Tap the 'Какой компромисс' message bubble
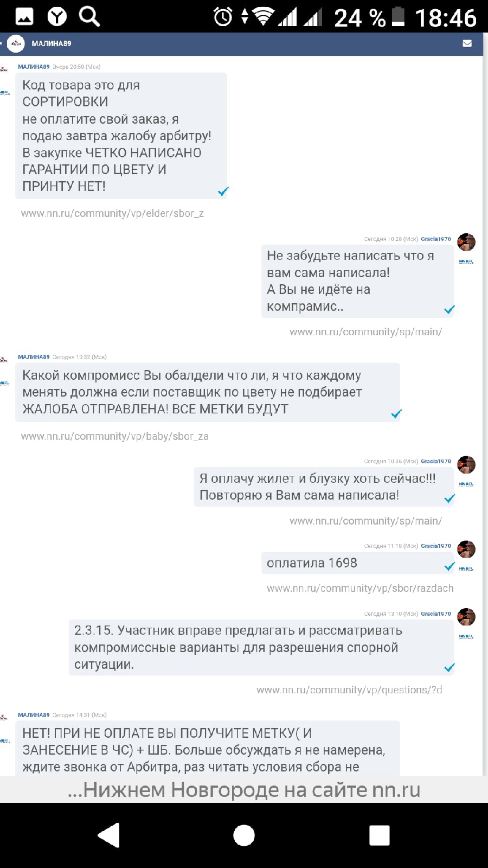The image size is (488, 868). [x=208, y=392]
